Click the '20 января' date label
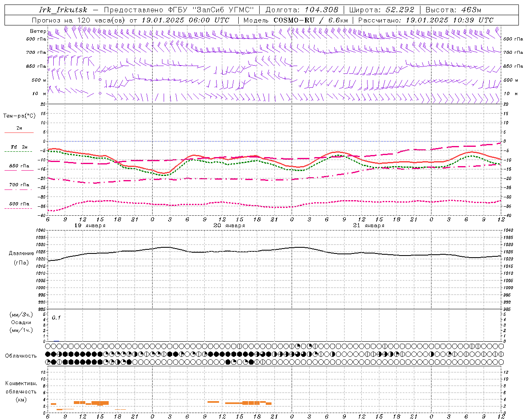The height and width of the screenshot is (420, 525). click(x=229, y=226)
